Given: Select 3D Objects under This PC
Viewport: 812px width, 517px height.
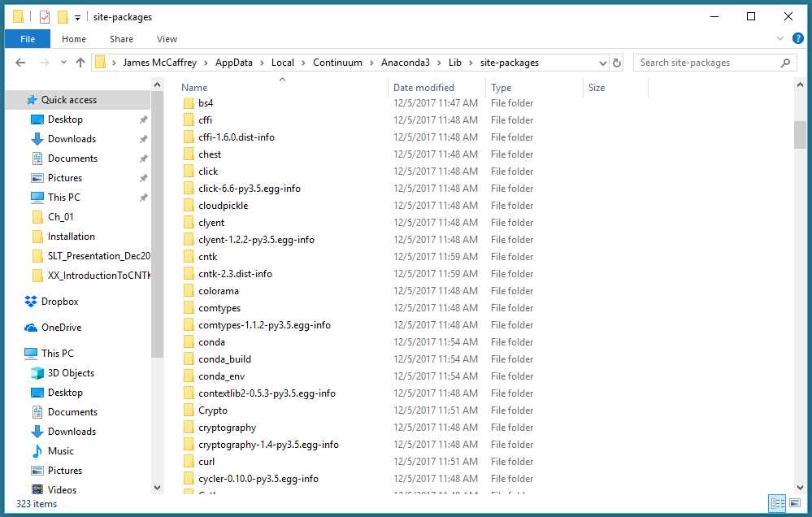Looking at the screenshot, I should coord(71,373).
